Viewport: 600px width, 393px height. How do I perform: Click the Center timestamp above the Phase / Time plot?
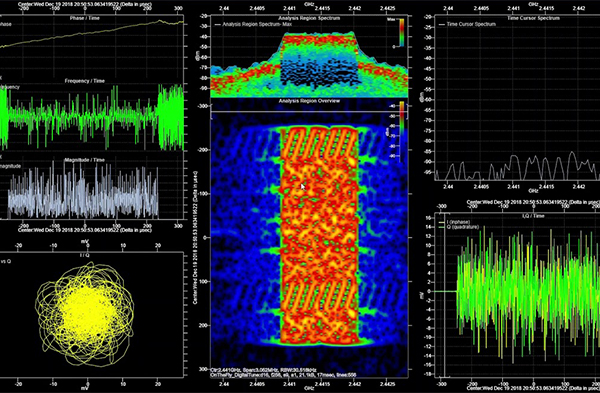tap(85, 4)
